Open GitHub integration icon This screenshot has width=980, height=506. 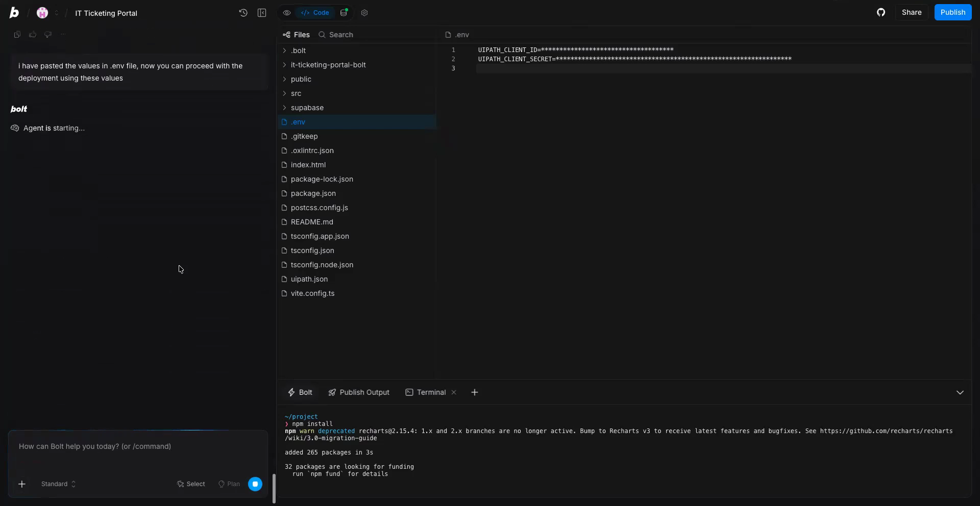tap(881, 12)
